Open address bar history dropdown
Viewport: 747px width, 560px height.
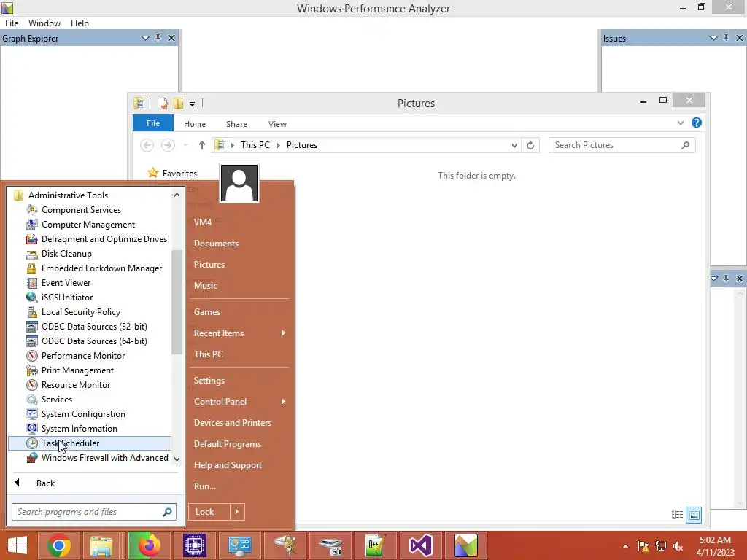tap(514, 145)
